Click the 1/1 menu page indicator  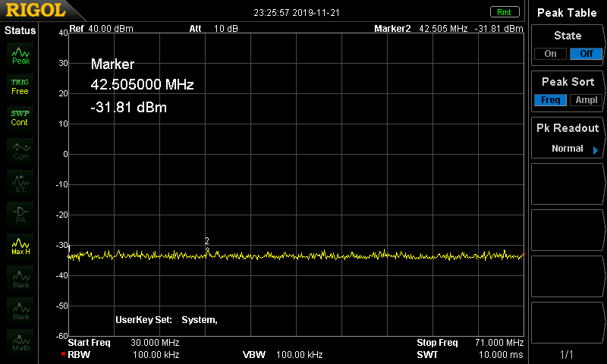[x=568, y=354]
